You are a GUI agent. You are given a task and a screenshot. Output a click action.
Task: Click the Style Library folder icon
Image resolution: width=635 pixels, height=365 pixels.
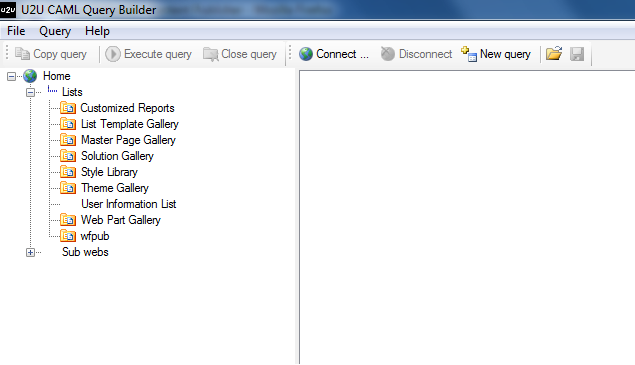(x=68, y=172)
